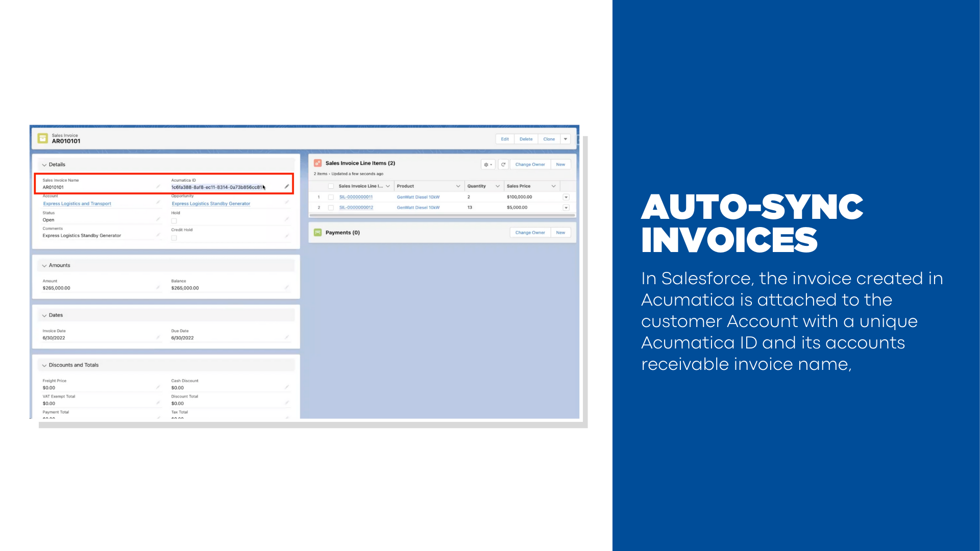Edit Freight Price with pencil icon

coord(158,387)
